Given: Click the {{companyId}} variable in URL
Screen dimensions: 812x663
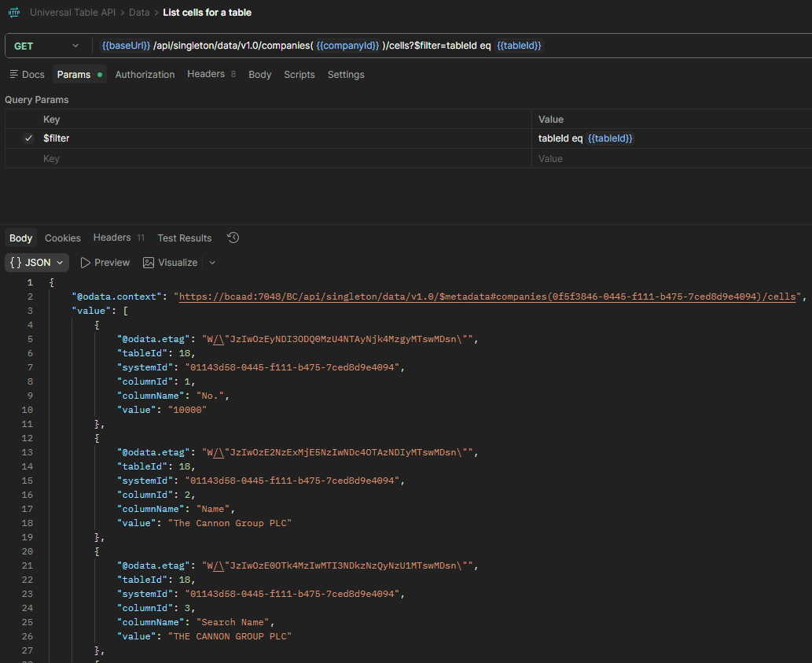Looking at the screenshot, I should (x=347, y=46).
